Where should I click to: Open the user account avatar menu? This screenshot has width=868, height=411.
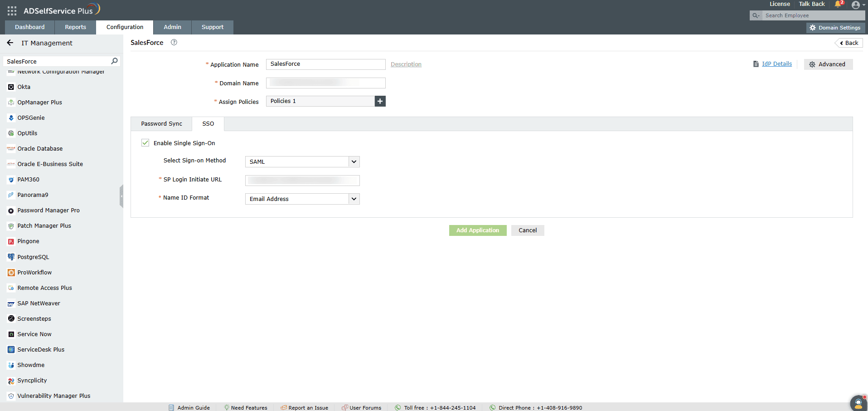(856, 5)
